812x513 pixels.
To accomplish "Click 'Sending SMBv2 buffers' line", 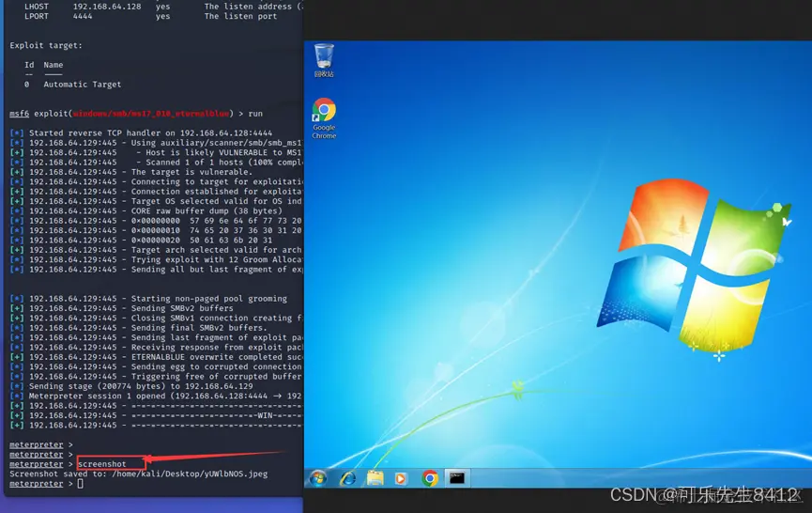I will click(121, 308).
